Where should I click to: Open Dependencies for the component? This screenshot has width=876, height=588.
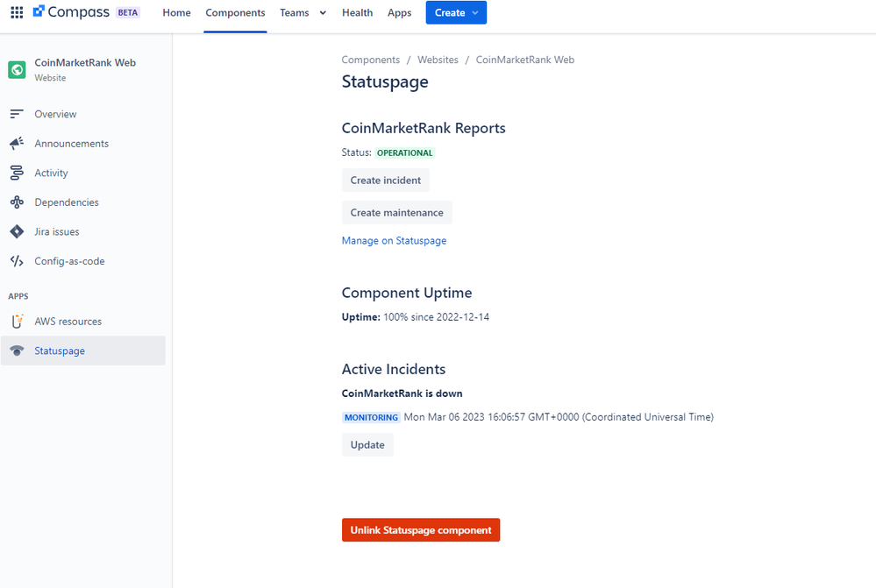[68, 202]
